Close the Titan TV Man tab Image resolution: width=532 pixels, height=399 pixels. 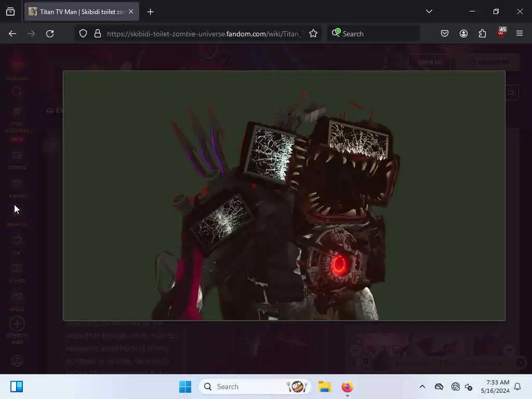tap(131, 12)
